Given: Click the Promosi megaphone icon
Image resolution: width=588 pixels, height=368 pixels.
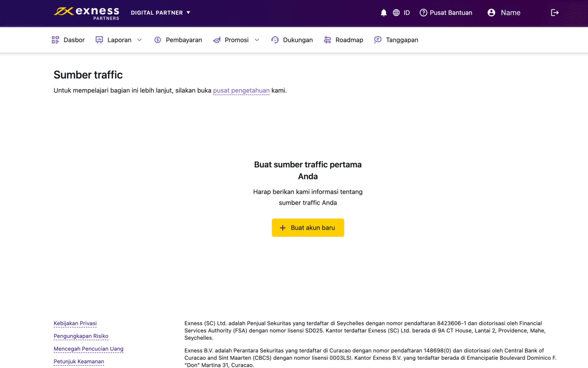Looking at the screenshot, I should pos(217,40).
